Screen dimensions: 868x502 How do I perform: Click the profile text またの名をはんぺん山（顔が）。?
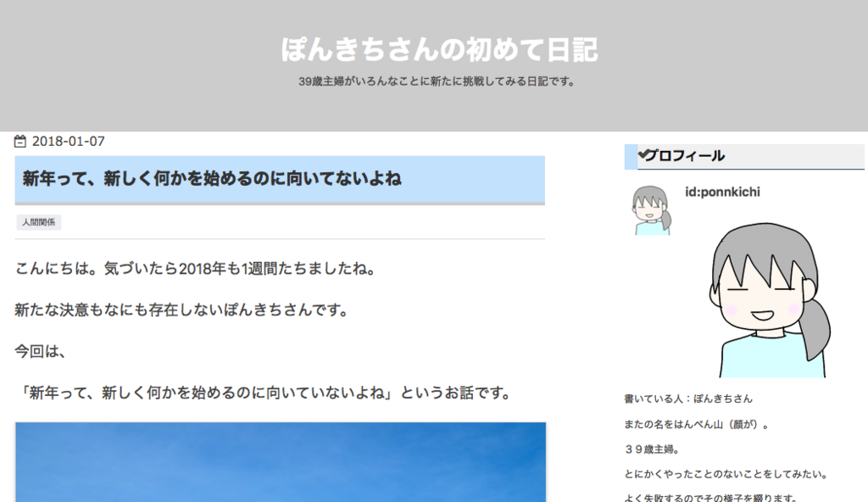(697, 425)
